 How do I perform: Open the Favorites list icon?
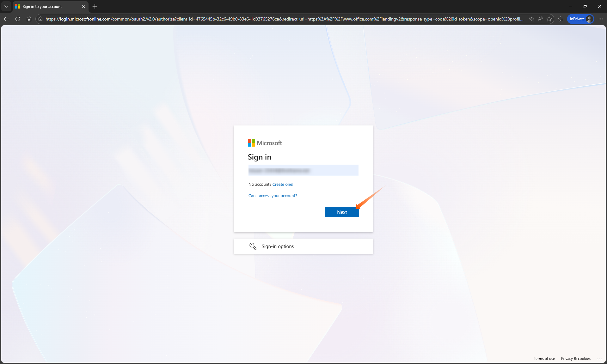click(x=561, y=19)
